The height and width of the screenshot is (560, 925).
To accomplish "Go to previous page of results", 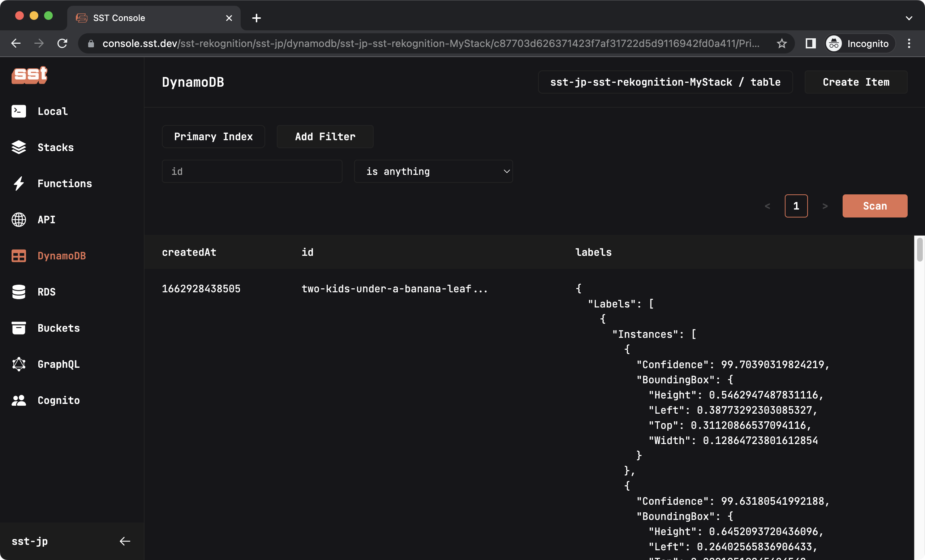I will tap(767, 206).
